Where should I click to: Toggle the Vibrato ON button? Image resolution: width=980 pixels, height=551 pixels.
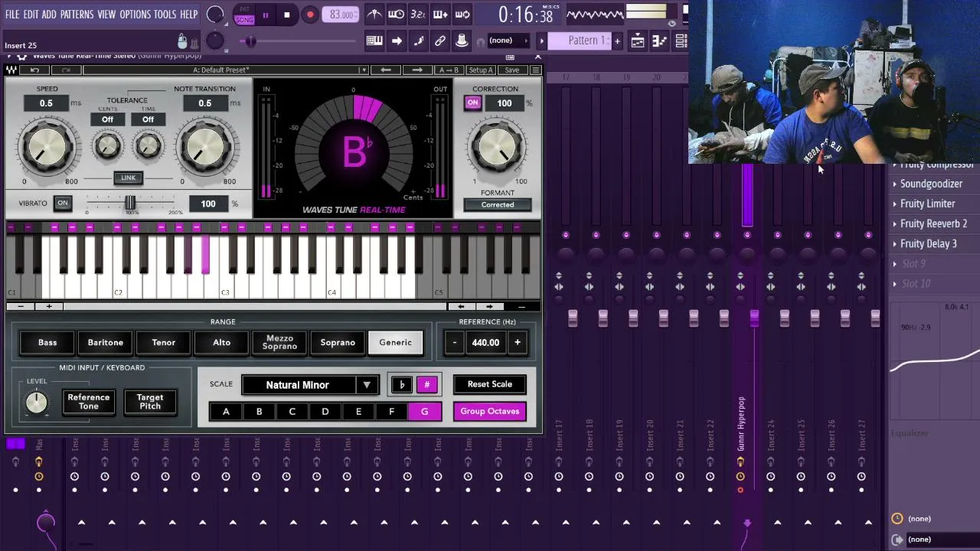[x=62, y=203]
